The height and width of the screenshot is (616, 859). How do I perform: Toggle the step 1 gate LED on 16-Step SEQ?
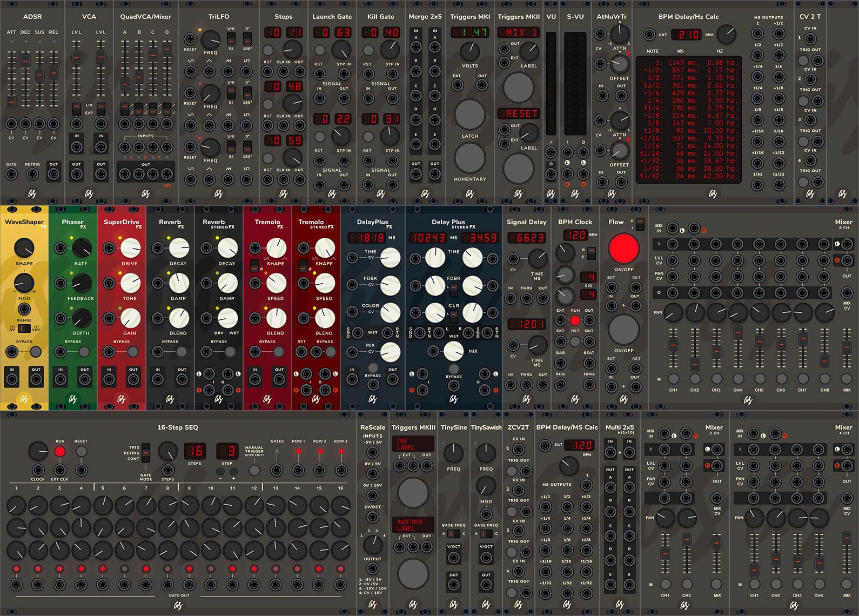tap(16, 568)
